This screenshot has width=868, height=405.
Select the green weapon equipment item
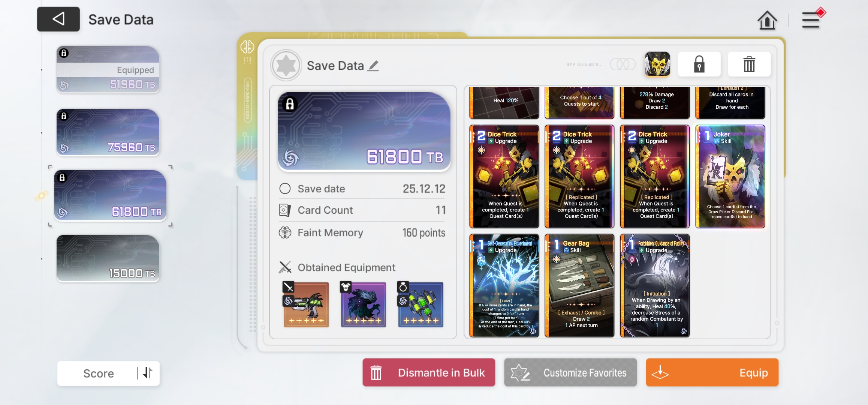(306, 304)
